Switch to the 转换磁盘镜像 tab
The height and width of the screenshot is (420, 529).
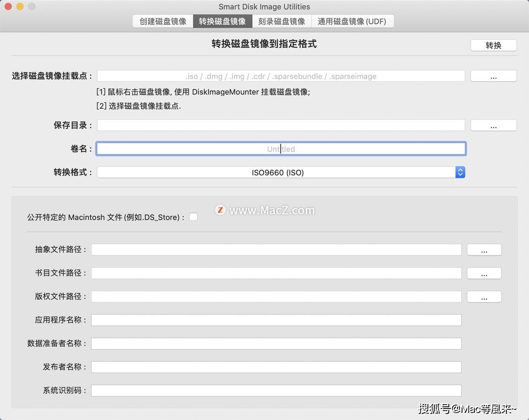(222, 21)
